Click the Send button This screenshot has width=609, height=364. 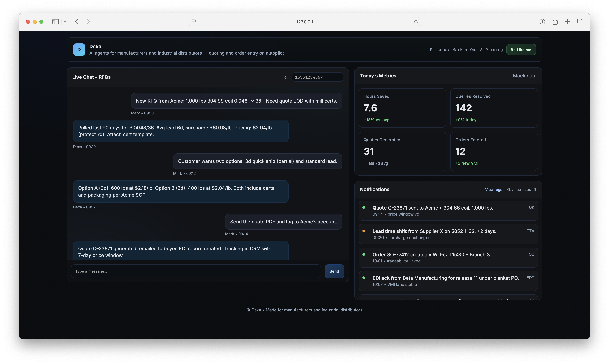point(334,271)
